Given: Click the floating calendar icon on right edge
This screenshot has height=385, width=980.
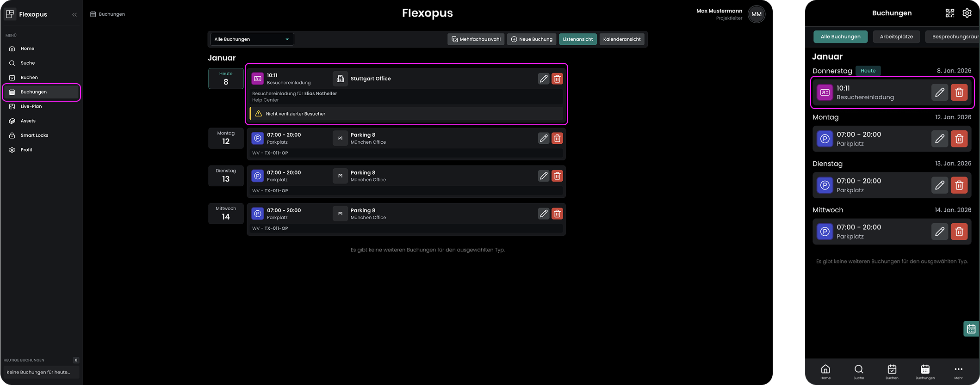Looking at the screenshot, I should 971,329.
